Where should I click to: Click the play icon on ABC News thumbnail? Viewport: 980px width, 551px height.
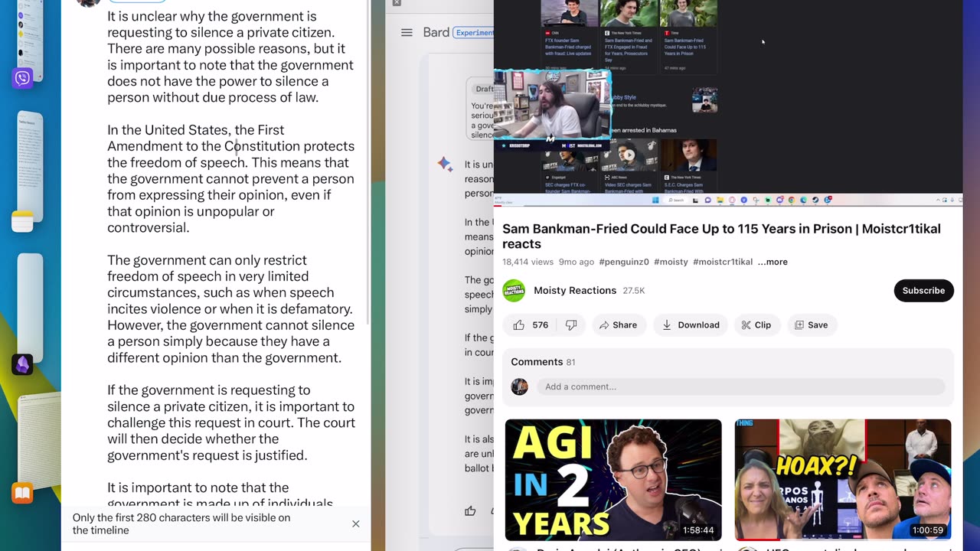629,155
